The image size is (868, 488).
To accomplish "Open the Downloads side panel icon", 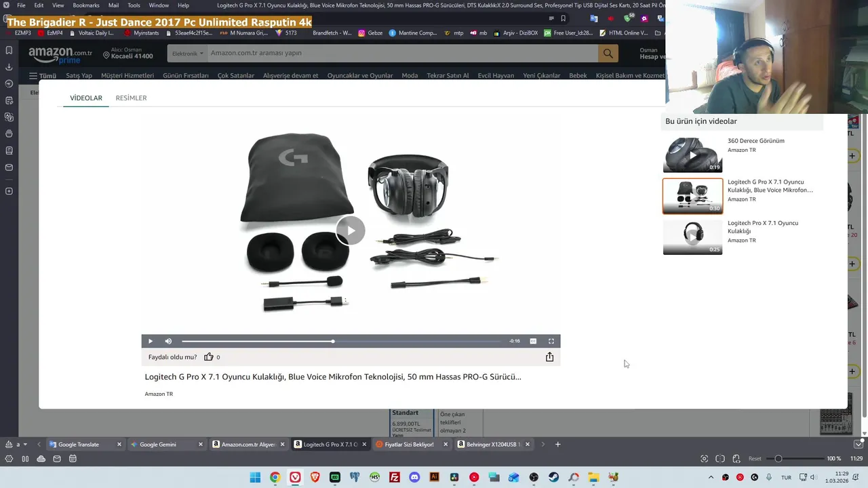I will tap(9, 67).
